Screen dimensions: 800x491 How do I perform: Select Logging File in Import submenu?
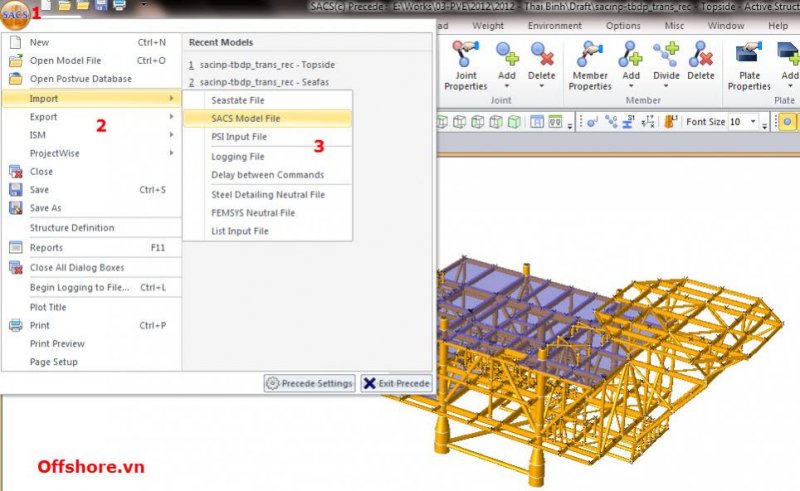pos(267,157)
